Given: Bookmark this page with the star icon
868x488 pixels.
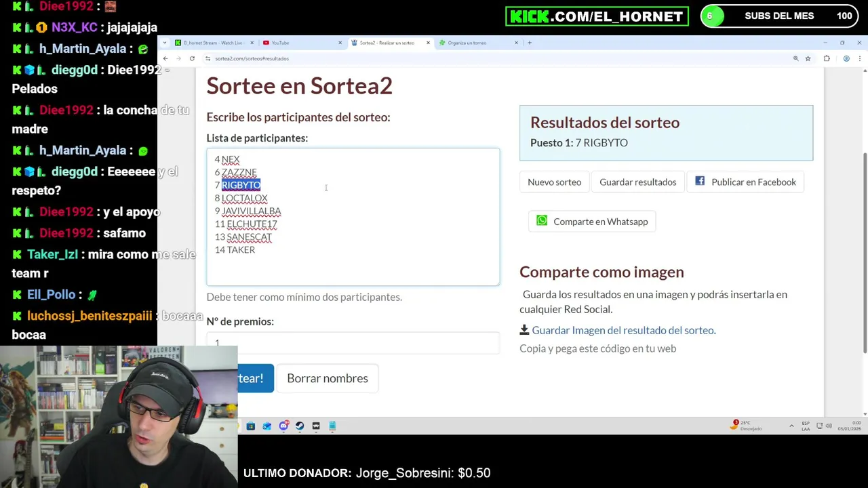Looking at the screenshot, I should point(808,59).
